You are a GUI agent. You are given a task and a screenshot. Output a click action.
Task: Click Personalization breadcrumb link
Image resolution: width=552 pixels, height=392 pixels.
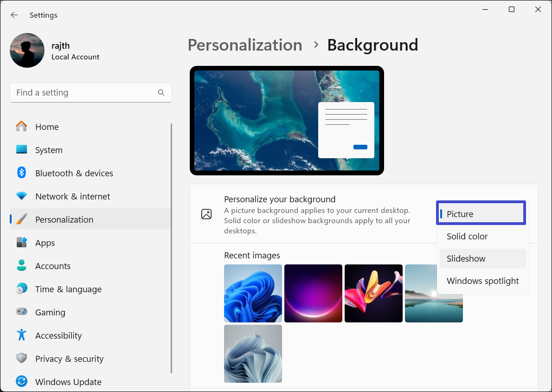[245, 45]
